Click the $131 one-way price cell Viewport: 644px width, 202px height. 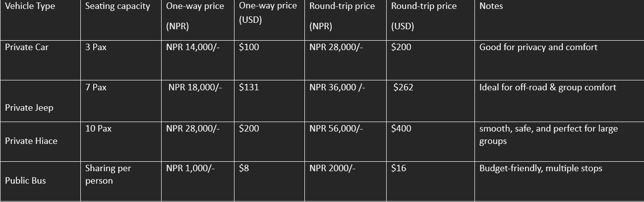pyautogui.click(x=249, y=88)
